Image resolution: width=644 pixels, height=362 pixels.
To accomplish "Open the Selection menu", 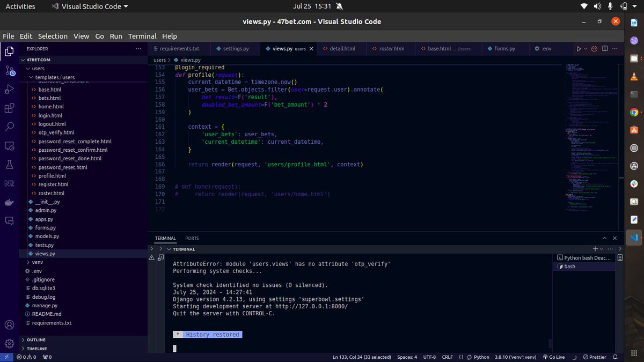I will coord(53,36).
